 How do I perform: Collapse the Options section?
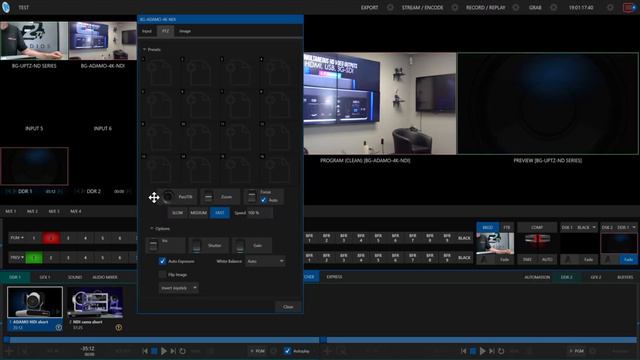[x=152, y=229]
